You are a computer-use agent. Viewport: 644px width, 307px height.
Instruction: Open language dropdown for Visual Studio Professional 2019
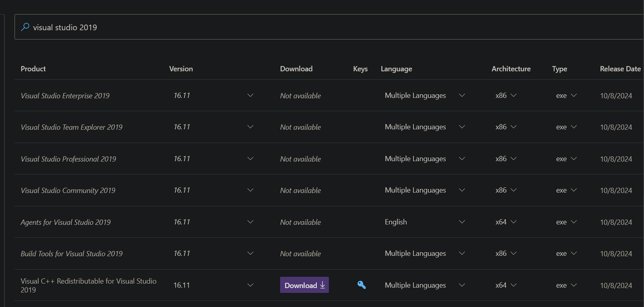[425, 159]
